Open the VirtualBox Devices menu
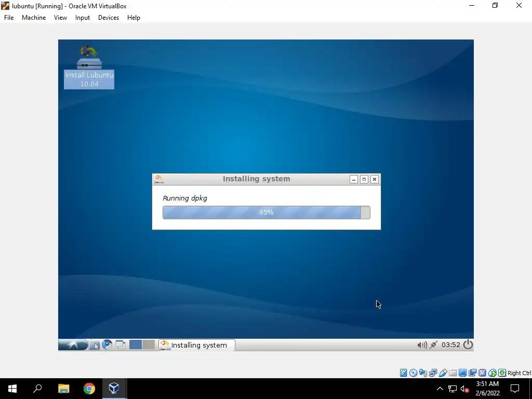Screen dimensions: 532x399 pos(109,18)
